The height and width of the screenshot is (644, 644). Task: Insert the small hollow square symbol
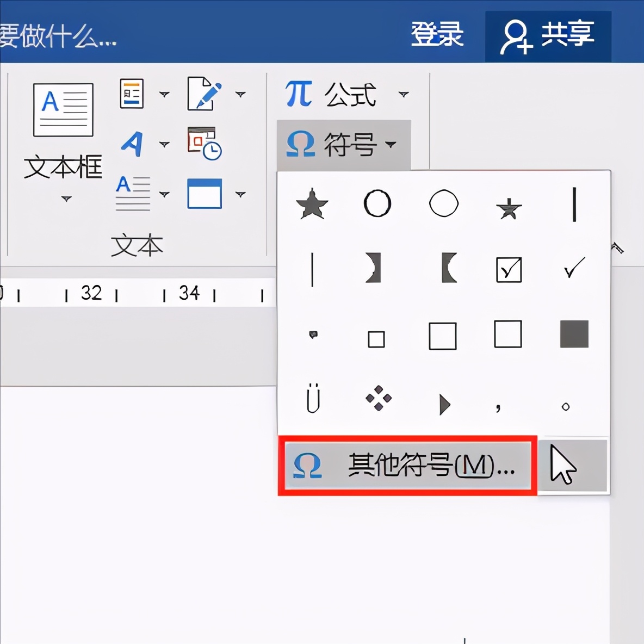click(376, 339)
